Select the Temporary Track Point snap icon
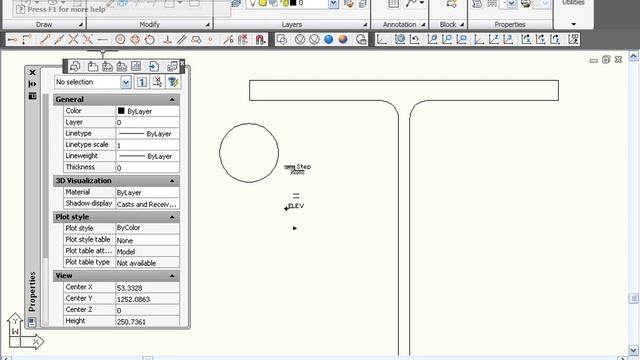640x360 pixels. [x=13, y=40]
